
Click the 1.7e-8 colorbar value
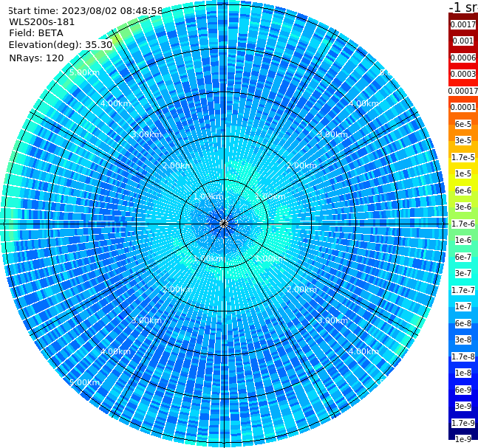point(463,356)
